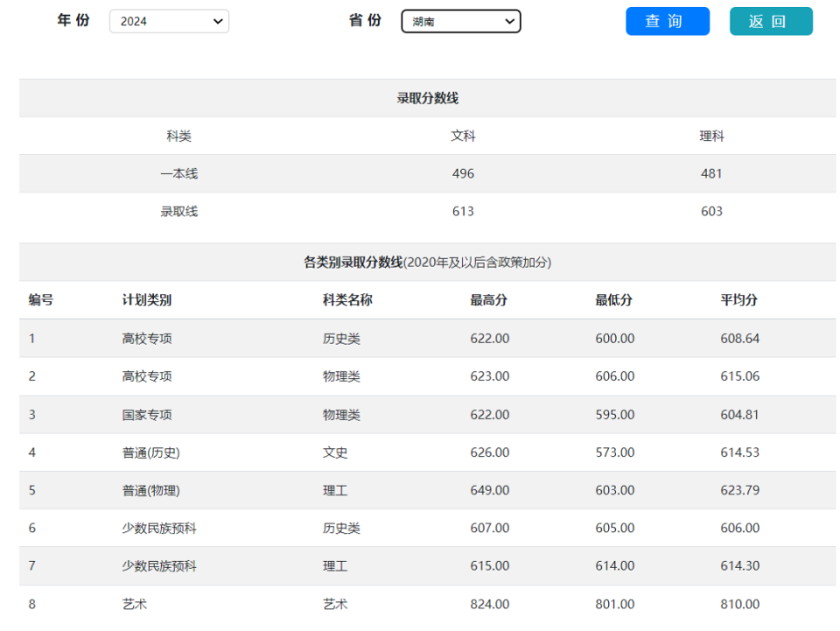Click row number 5 in 编号 column
The image size is (840, 631).
click(x=32, y=491)
